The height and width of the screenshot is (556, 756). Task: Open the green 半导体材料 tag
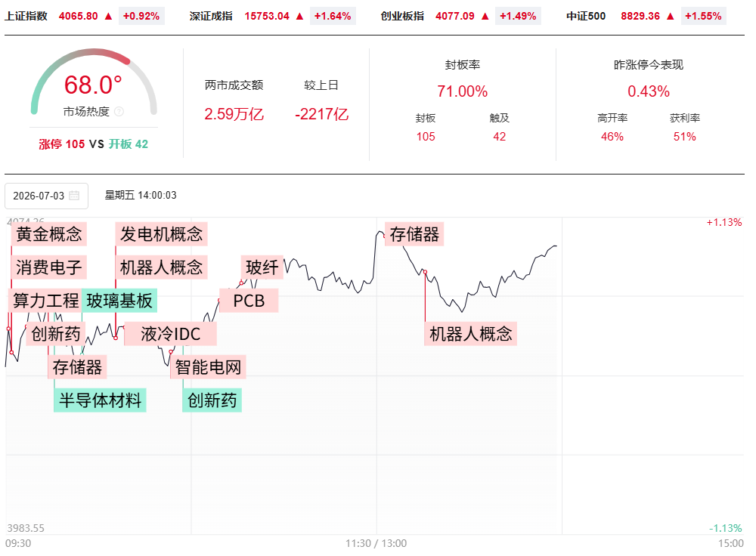click(100, 400)
